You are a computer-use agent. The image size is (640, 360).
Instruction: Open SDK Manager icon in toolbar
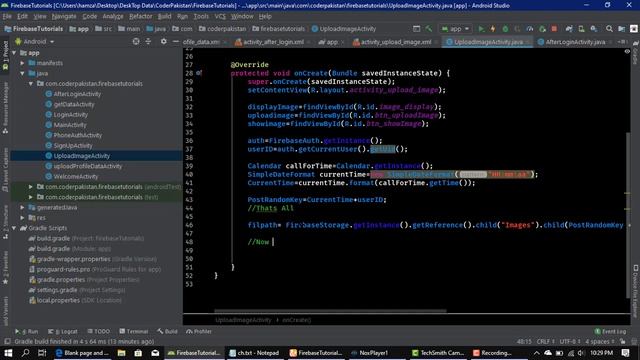point(594,29)
